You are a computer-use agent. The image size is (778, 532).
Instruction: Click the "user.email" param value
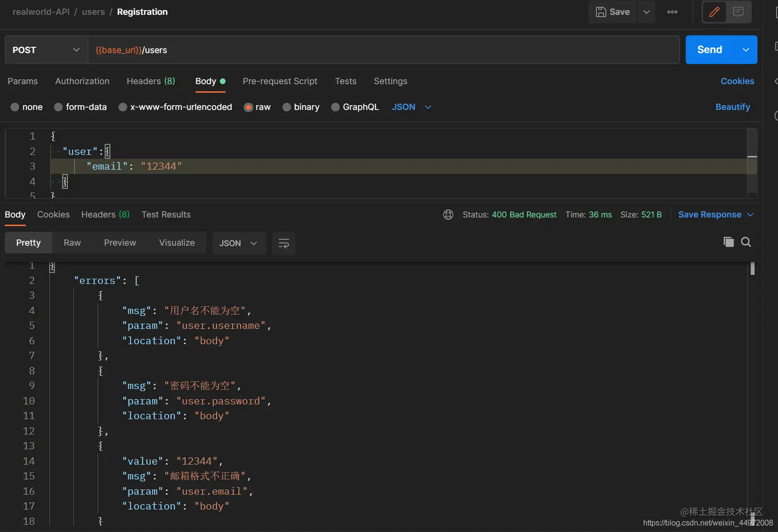212,491
